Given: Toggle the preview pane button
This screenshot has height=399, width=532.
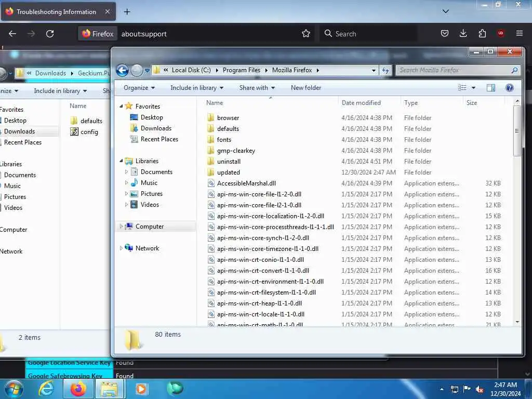Looking at the screenshot, I should [491, 88].
